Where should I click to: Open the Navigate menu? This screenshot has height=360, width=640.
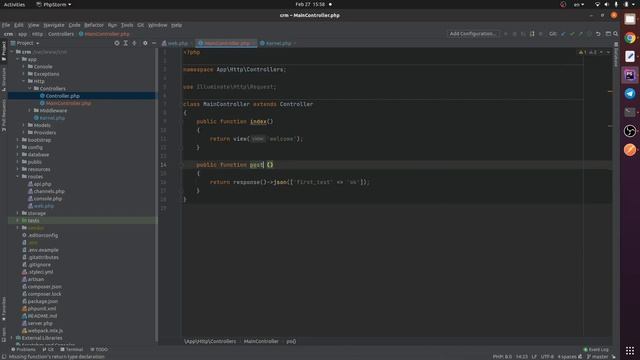click(x=54, y=25)
